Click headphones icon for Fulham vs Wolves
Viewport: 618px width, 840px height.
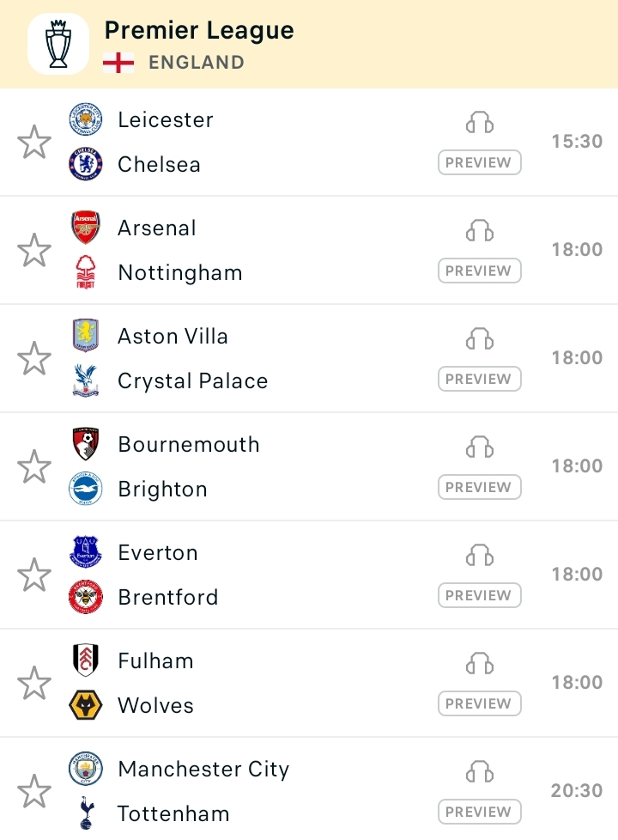click(x=479, y=663)
